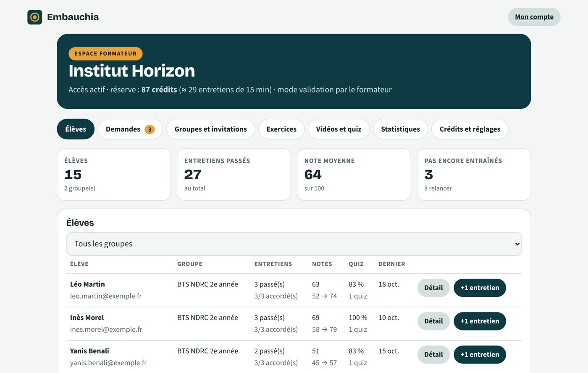Screen dimensions: 588x373
Task: Click the Embauchia logo icon
Action: tap(35, 17)
